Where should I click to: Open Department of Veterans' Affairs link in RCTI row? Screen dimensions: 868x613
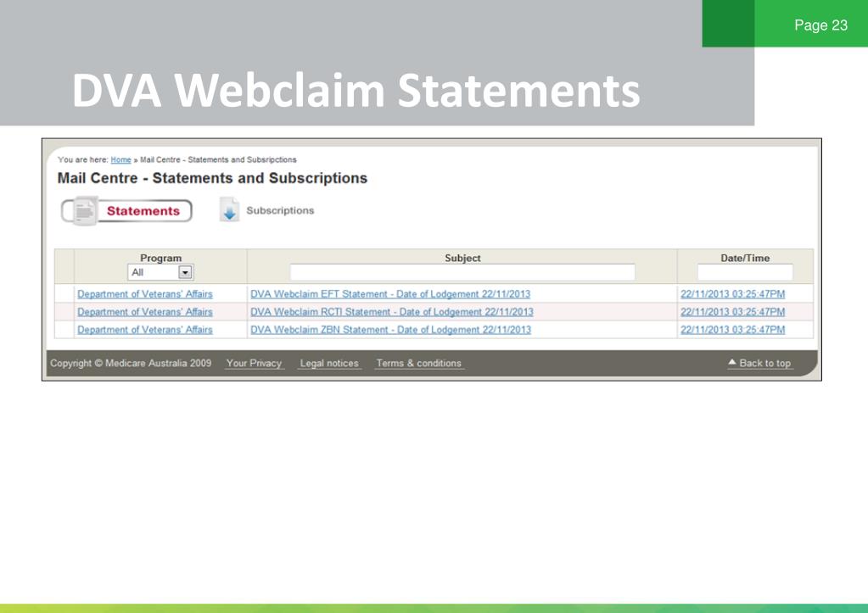click(145, 311)
